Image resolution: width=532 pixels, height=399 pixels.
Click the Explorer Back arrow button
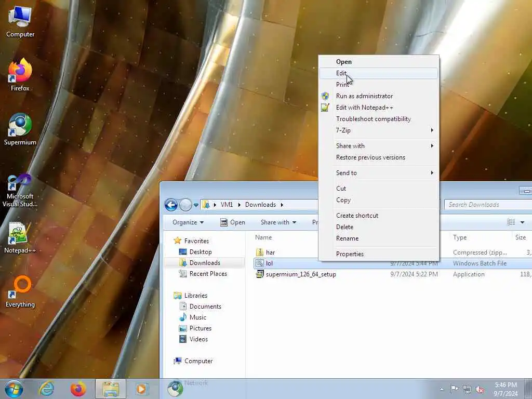pos(171,205)
